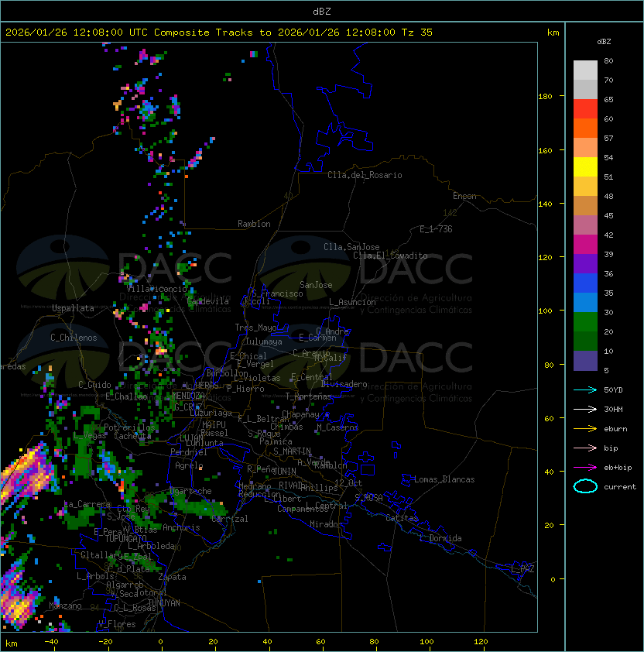Click the E_1-736 map label
This screenshot has width=644, height=652.
(436, 229)
